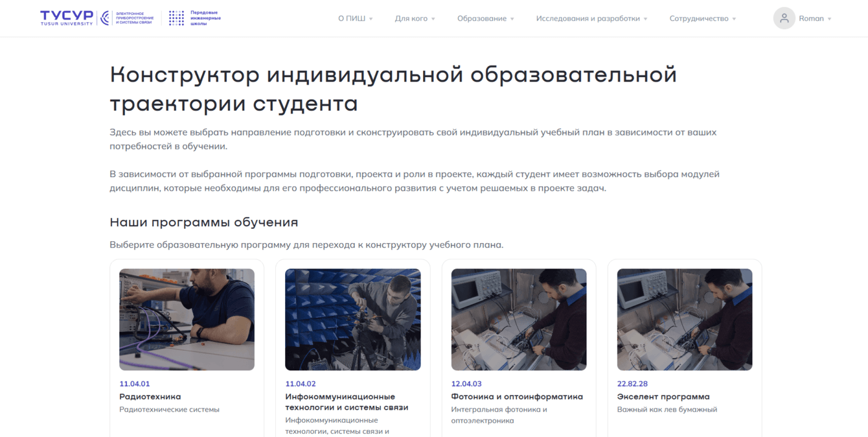Open Исследования и разработки menu

(x=592, y=19)
